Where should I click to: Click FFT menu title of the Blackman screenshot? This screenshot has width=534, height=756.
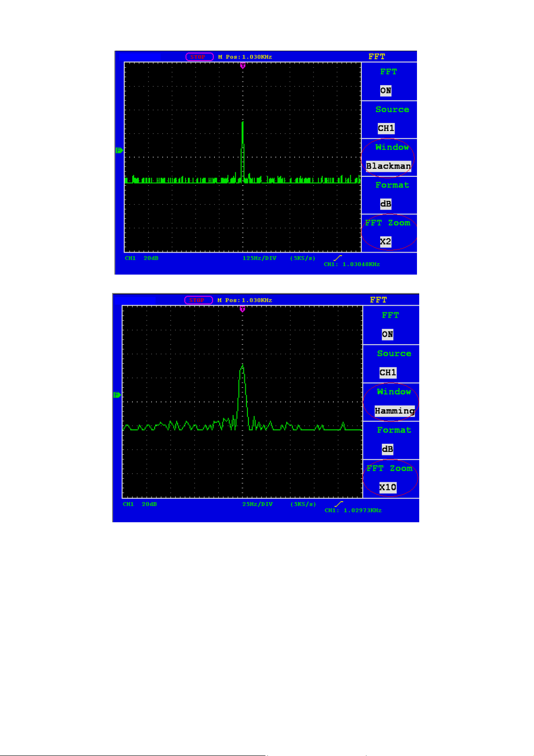click(x=377, y=57)
